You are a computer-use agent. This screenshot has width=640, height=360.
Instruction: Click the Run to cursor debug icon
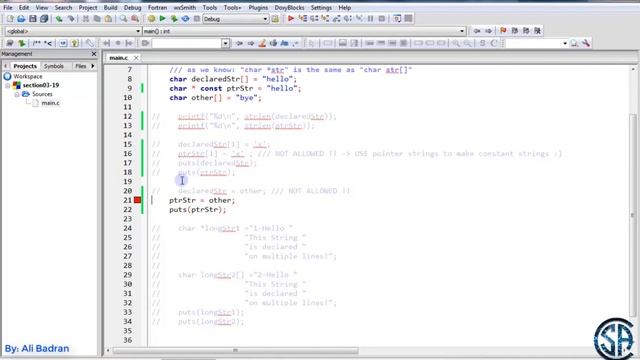pos(303,19)
